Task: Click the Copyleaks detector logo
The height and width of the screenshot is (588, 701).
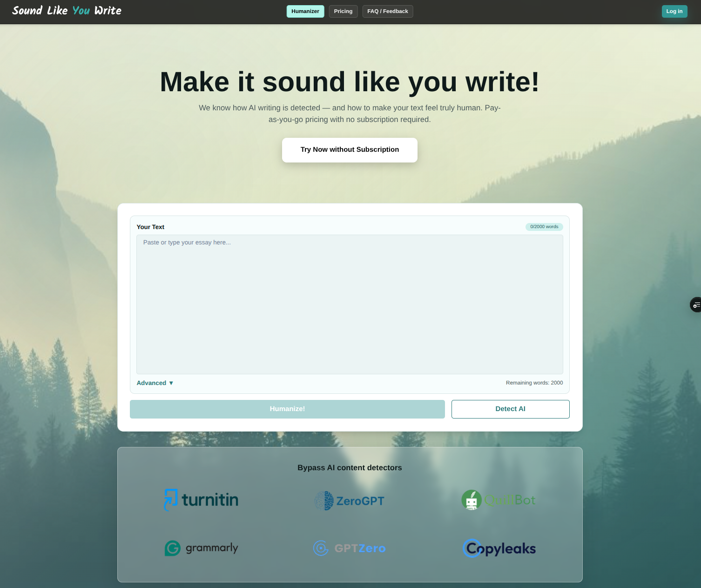Action: 499,548
